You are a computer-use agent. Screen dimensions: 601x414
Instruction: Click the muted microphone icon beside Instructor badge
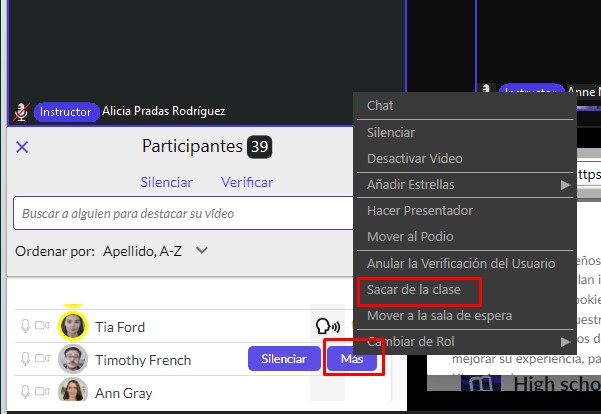tap(21, 112)
